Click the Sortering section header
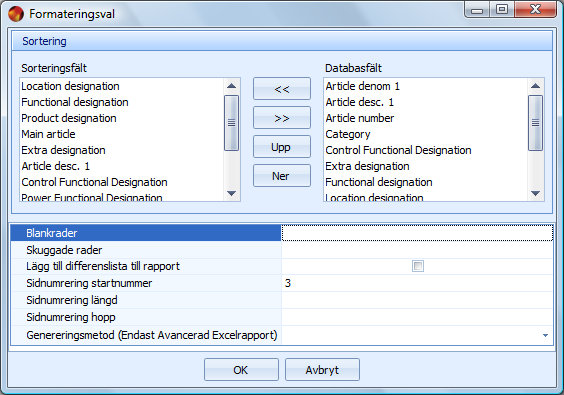The image size is (564, 395). 282,41
